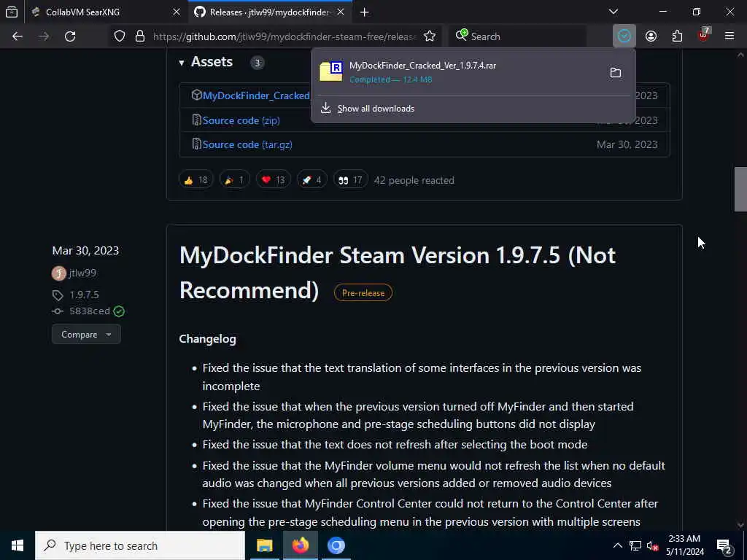Click the heart reaction with 13
Image resolution: width=747 pixels, height=560 pixels.
coord(273,180)
